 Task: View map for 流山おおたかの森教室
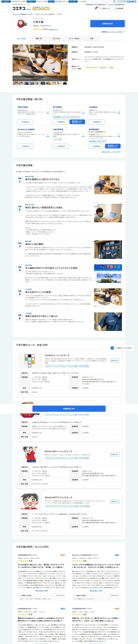click(25, 146)
